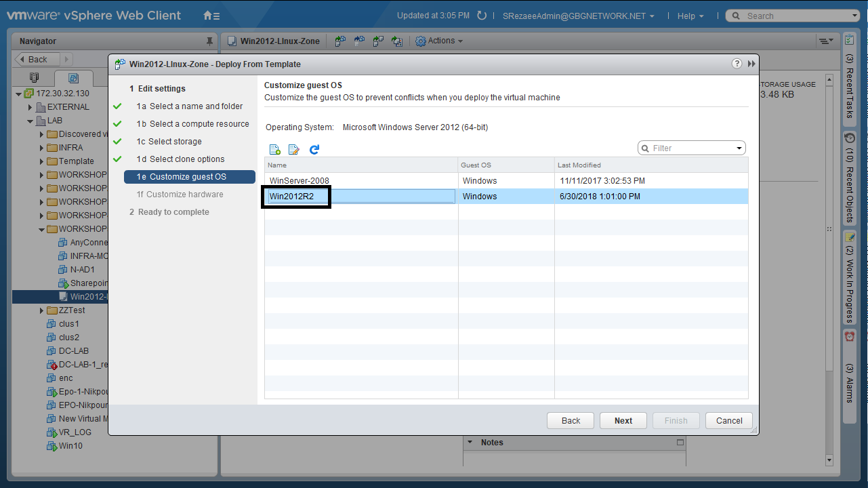Open the Actions dropdown menu
Image resolution: width=868 pixels, height=488 pixels.
click(440, 41)
